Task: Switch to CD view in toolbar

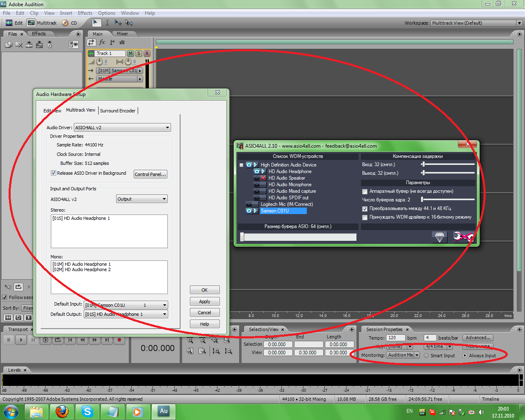Action: 70,23
